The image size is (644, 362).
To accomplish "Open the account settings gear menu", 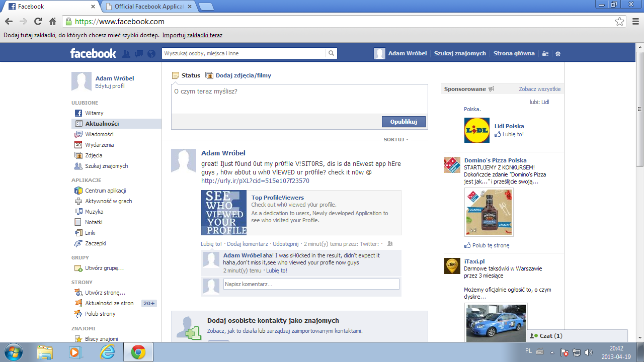I will [x=557, y=54].
